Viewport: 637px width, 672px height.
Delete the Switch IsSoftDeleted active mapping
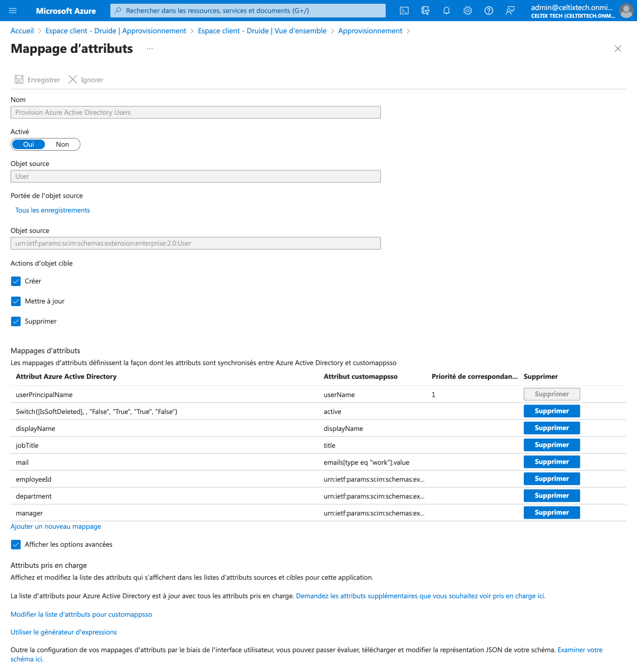click(x=552, y=411)
